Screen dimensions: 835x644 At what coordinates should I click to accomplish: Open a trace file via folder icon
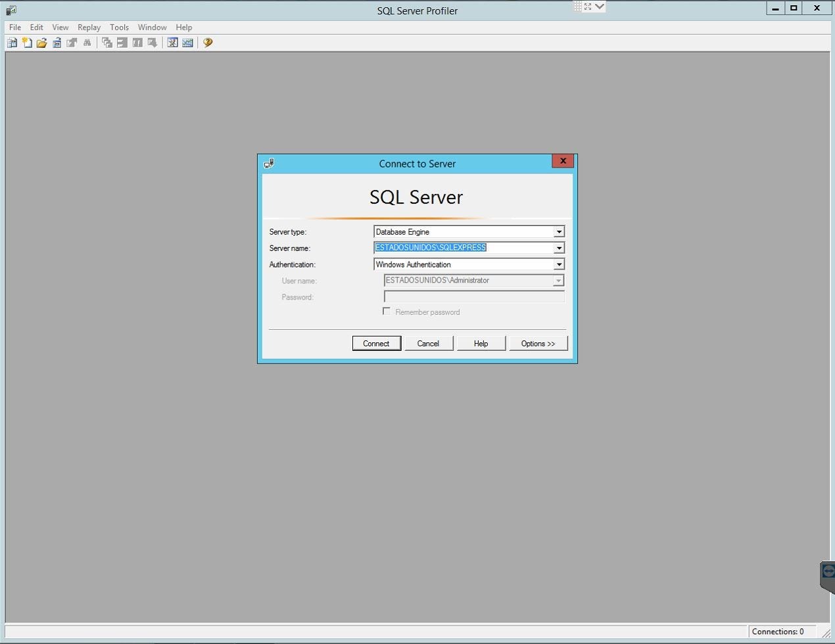[x=42, y=43]
